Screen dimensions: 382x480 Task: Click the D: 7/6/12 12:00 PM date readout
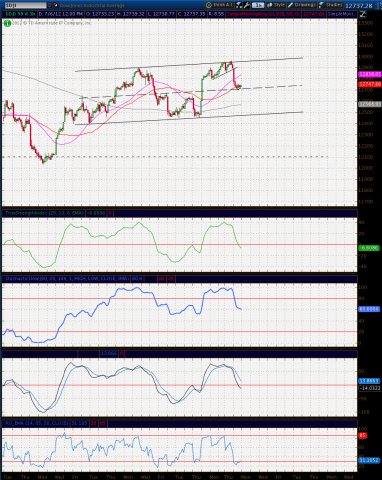click(x=61, y=14)
